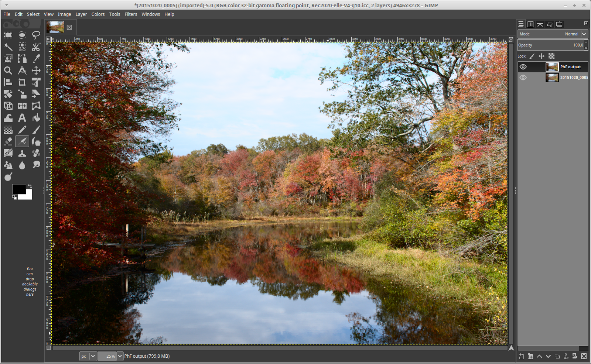Open the Filters menu

click(130, 14)
